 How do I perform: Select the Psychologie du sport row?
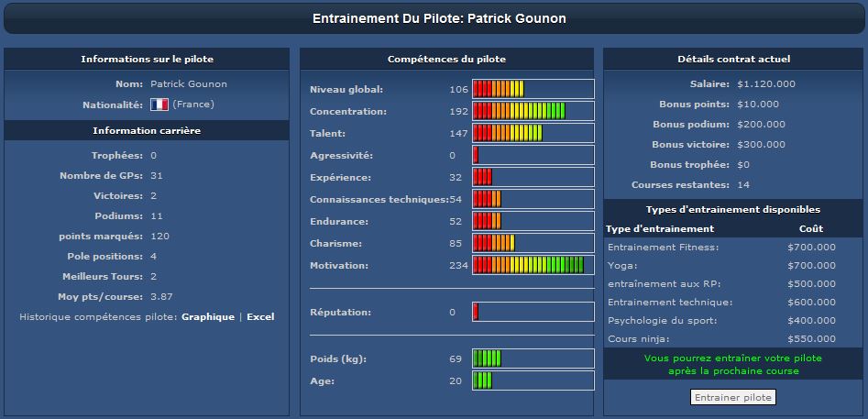733,321
